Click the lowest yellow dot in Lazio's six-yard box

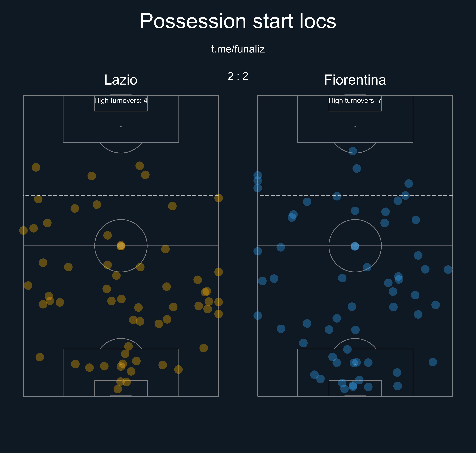pos(118,389)
